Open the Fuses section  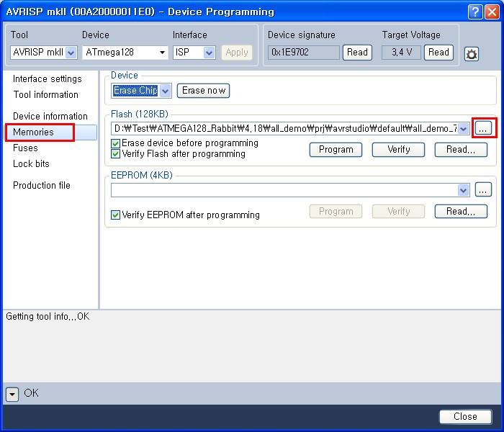coord(25,148)
